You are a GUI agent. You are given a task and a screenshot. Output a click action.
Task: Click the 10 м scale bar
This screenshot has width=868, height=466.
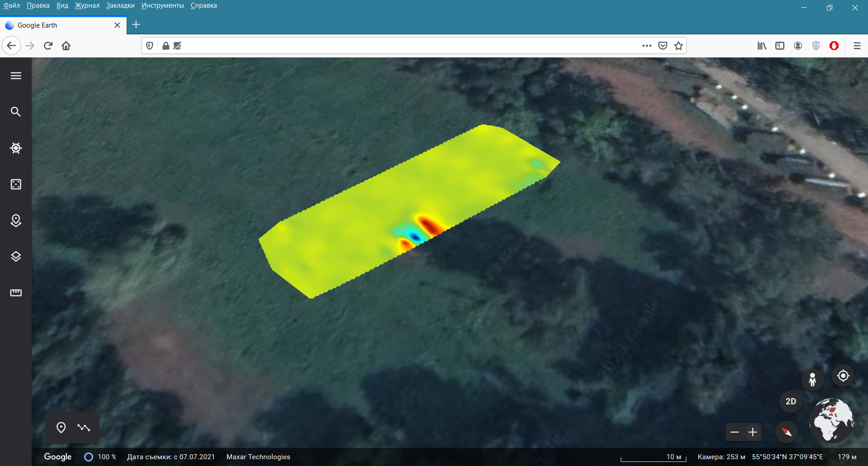pyautogui.click(x=653, y=457)
